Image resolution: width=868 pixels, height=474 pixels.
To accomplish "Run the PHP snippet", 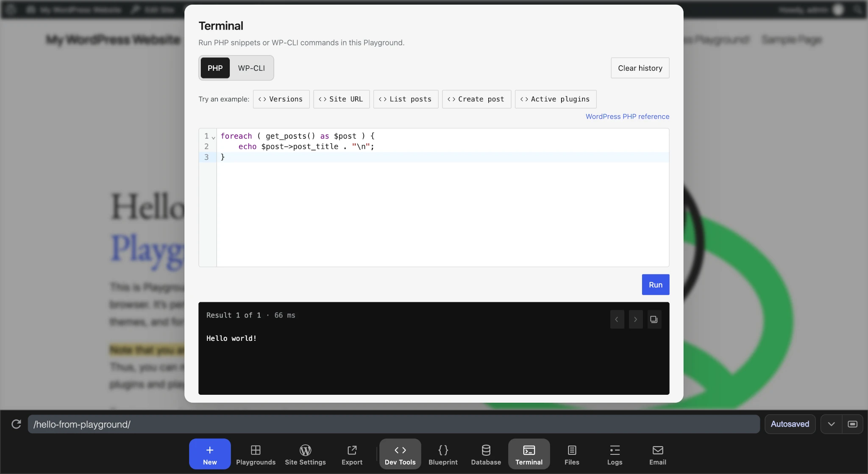I will tap(655, 284).
